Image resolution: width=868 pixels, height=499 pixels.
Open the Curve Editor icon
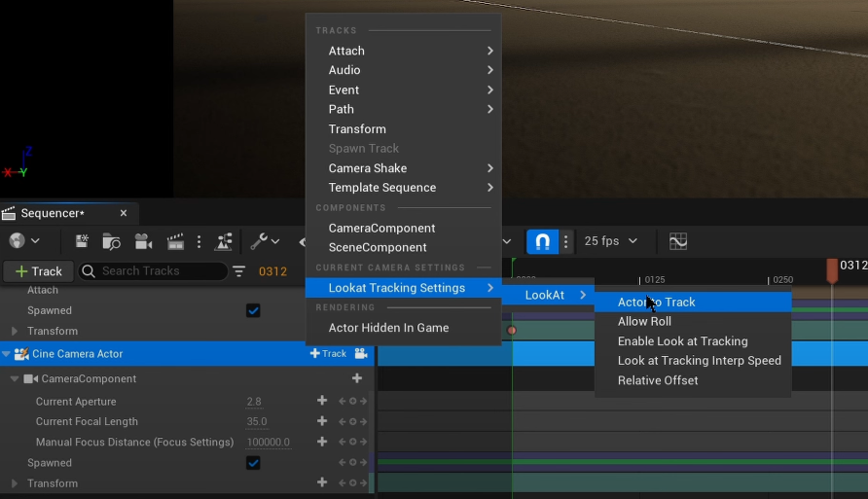[x=678, y=241]
